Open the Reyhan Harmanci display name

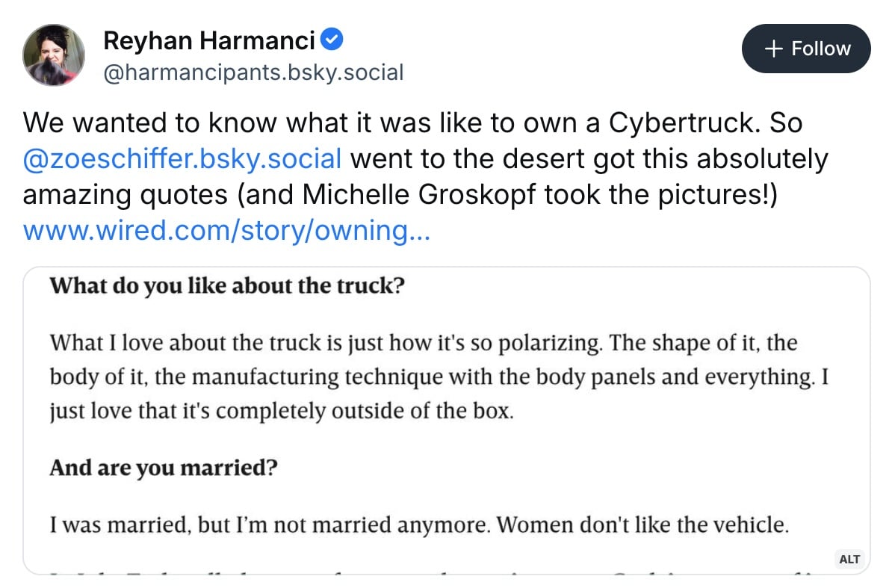[x=209, y=40]
